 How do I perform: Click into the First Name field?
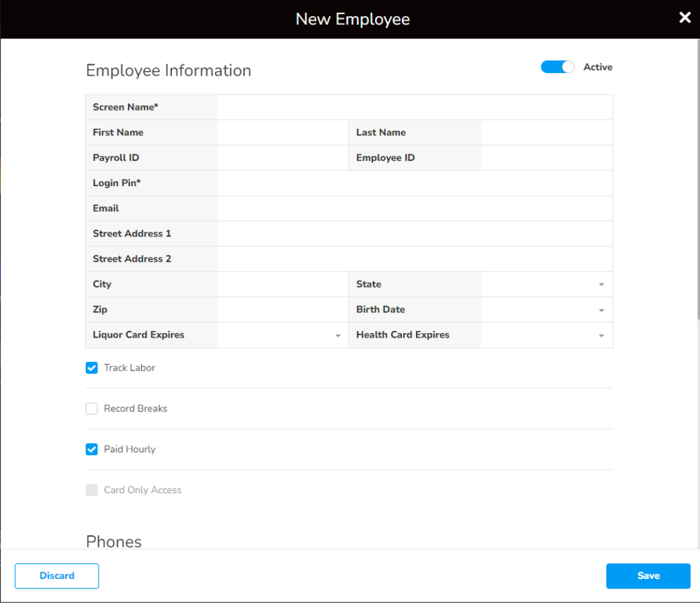click(x=282, y=133)
